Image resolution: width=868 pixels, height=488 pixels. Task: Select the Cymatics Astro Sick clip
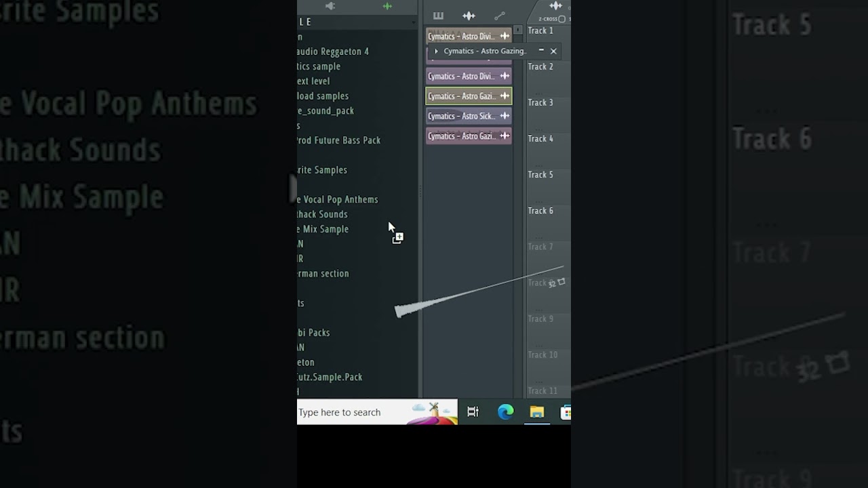(469, 116)
